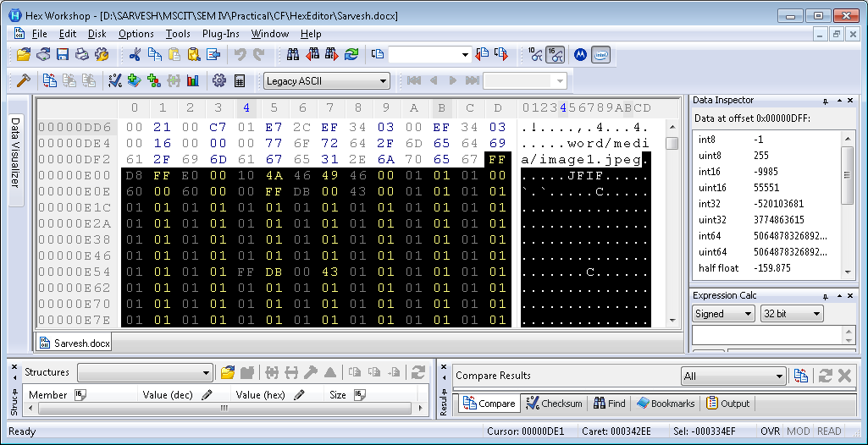Click the Replace green arrows icon

351,54
